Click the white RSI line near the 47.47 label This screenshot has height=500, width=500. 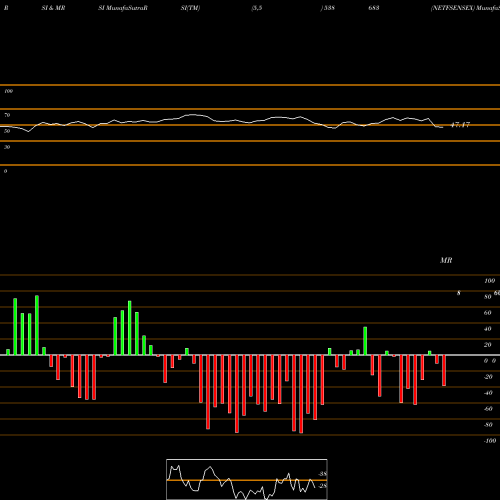point(439,127)
